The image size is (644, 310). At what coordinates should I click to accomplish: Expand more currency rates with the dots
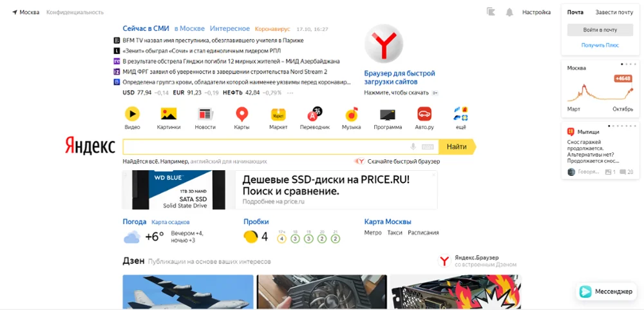pos(290,93)
